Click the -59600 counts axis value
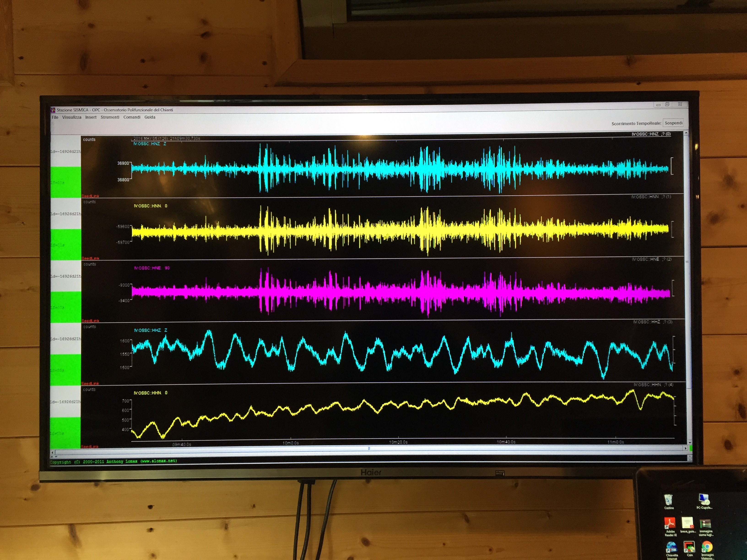747x560 pixels. coord(123,226)
